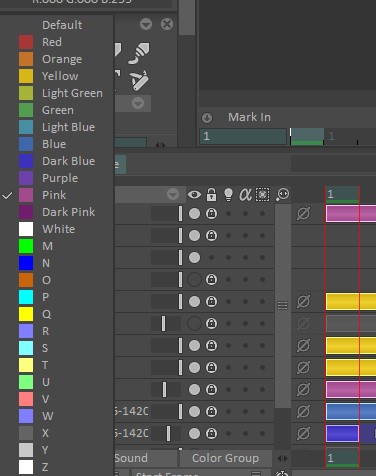Disable the layer with the blue timeline block
The width and height of the screenshot is (376, 476).
click(x=194, y=412)
